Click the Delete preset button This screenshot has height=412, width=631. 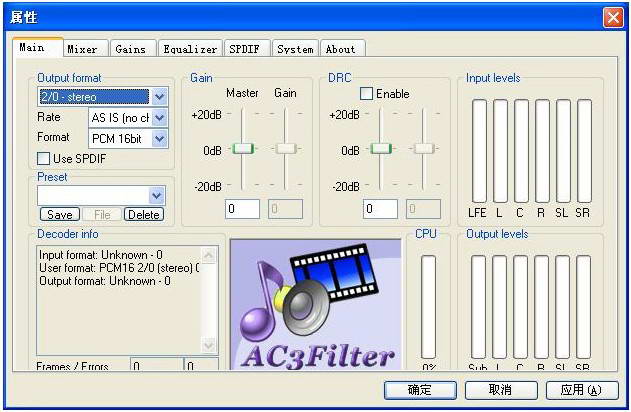(x=144, y=214)
